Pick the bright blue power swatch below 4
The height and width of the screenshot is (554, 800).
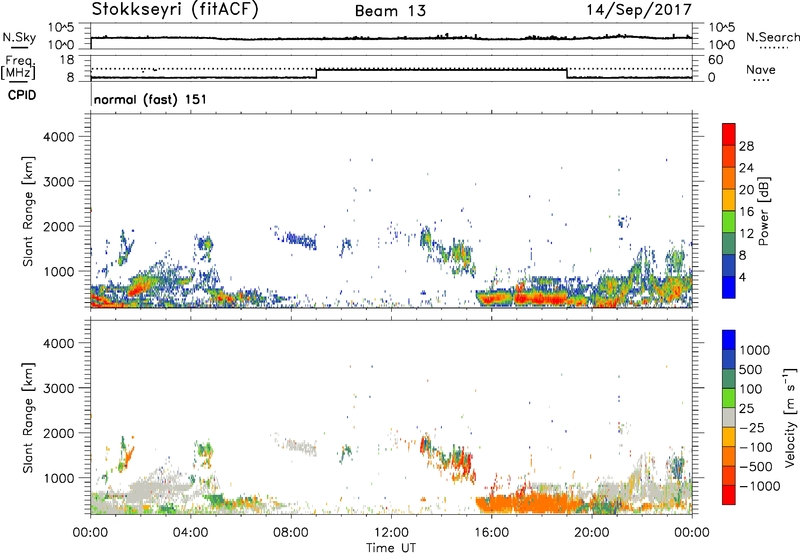(x=729, y=287)
